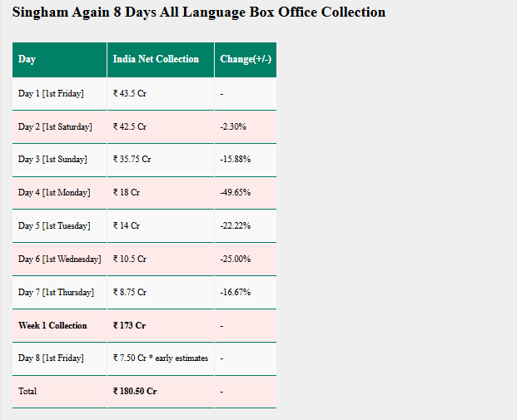Select the 'Week 1 Collection' row label
The image size is (517, 420).
pyautogui.click(x=52, y=325)
